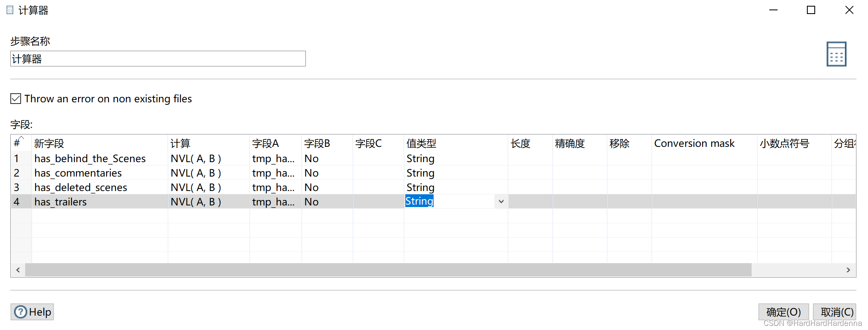Select row number 3
868x330 pixels.
pyautogui.click(x=21, y=187)
